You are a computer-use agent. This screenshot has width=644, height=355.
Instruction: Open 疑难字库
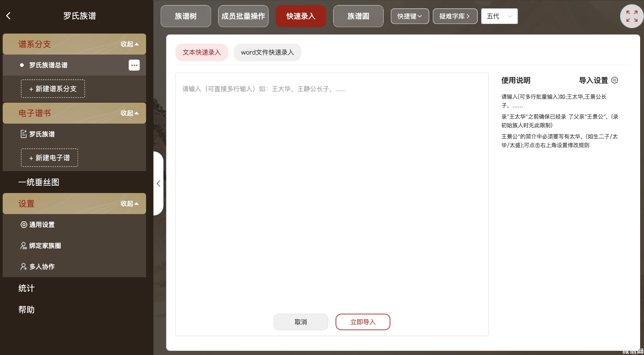click(455, 16)
